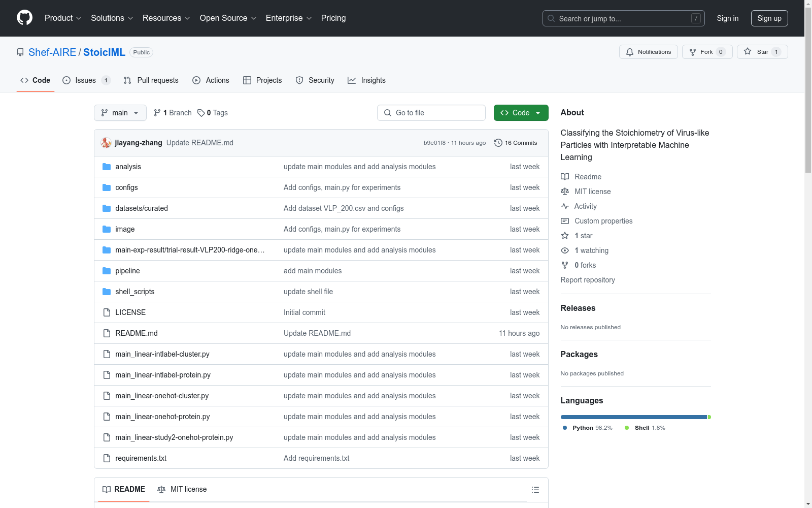Click the Readme book icon in About
The height and width of the screenshot is (508, 812).
click(x=565, y=177)
